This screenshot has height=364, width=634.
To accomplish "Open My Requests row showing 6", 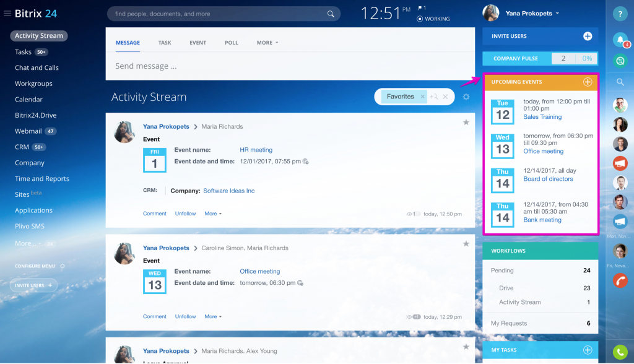I will 540,323.
